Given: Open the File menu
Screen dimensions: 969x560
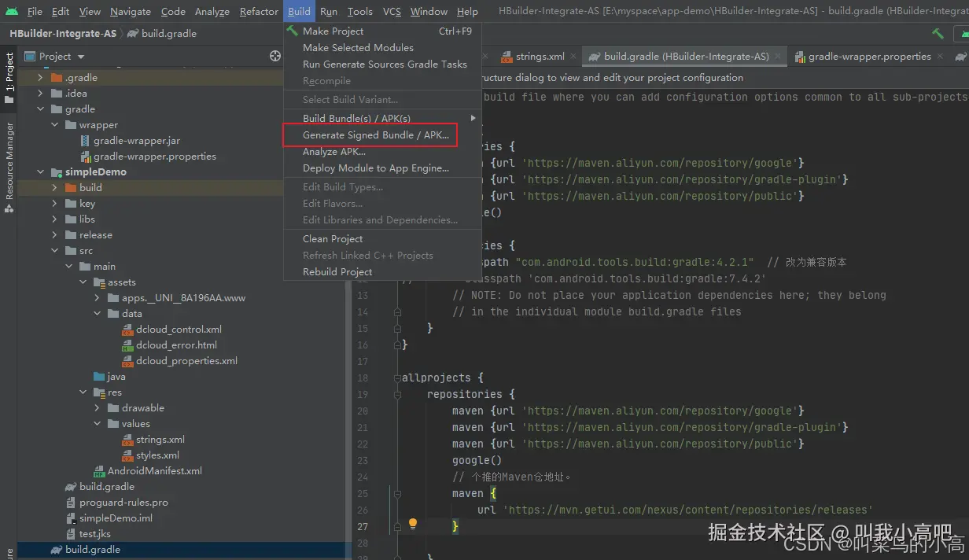Looking at the screenshot, I should click(35, 11).
